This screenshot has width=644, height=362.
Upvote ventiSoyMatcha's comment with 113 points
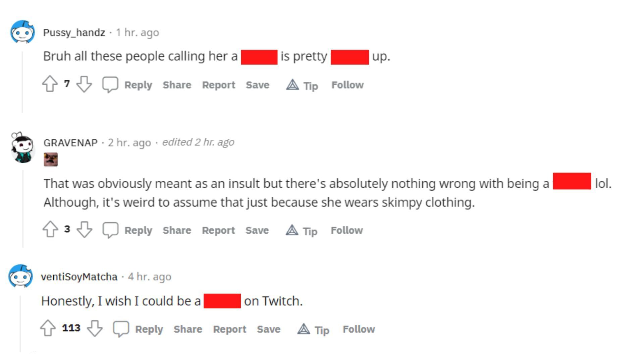point(48,328)
